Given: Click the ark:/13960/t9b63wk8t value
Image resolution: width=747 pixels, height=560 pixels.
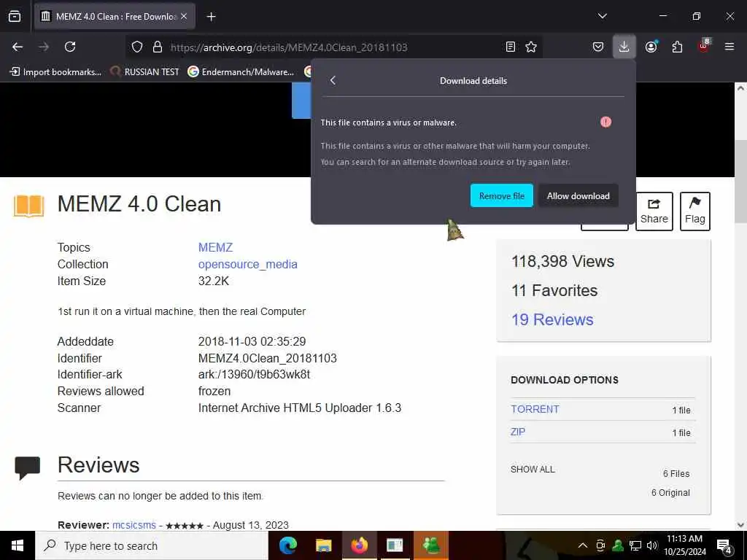Looking at the screenshot, I should coord(254,375).
